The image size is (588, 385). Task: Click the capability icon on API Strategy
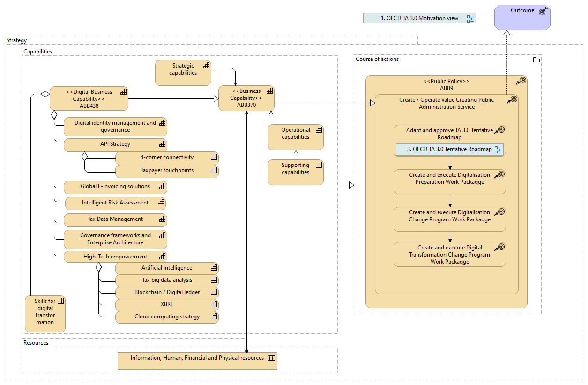163,144
